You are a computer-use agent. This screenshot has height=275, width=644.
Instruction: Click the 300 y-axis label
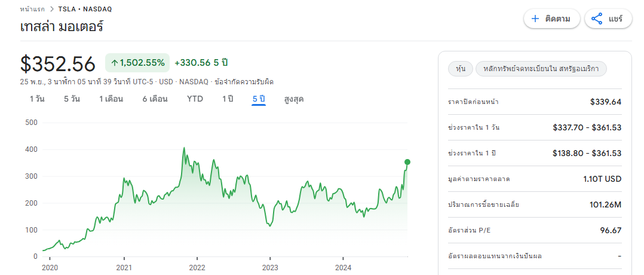point(31,176)
